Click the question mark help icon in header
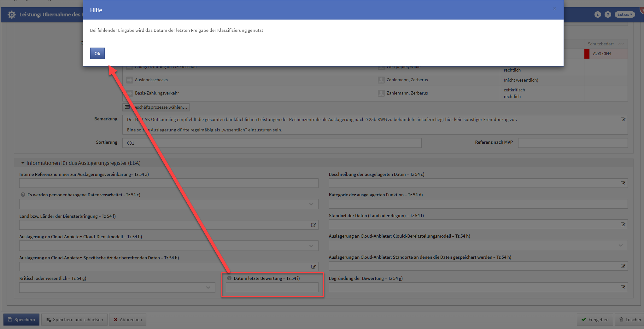Image resolution: width=644 pixels, height=329 pixels. coord(608,14)
